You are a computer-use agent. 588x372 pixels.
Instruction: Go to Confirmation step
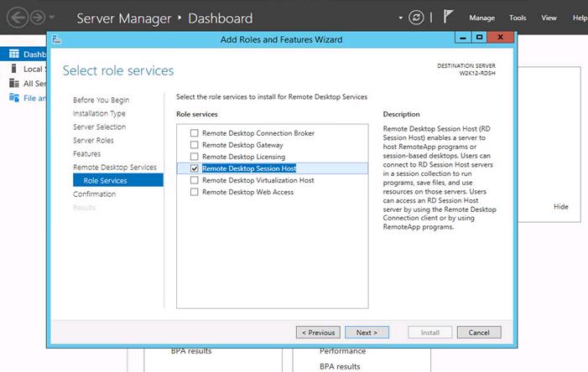(94, 194)
